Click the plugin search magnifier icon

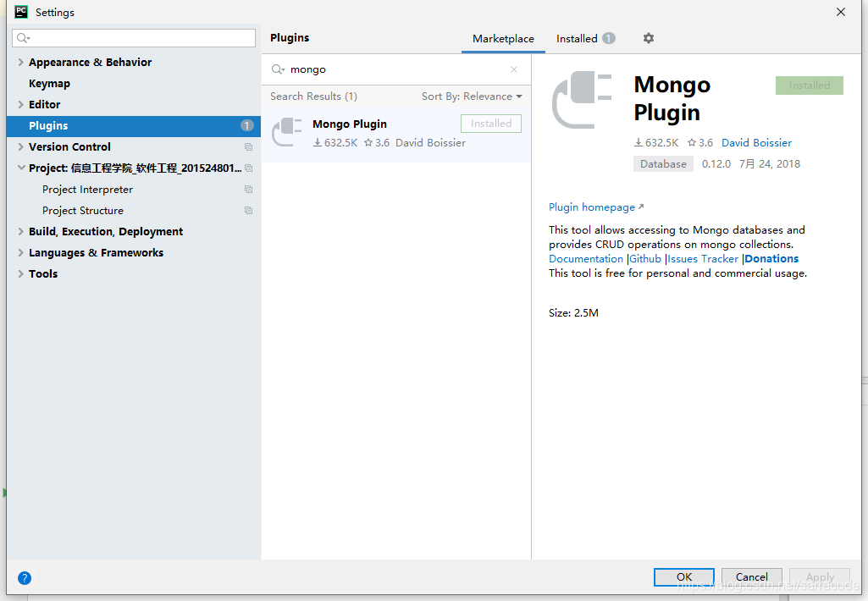[278, 69]
